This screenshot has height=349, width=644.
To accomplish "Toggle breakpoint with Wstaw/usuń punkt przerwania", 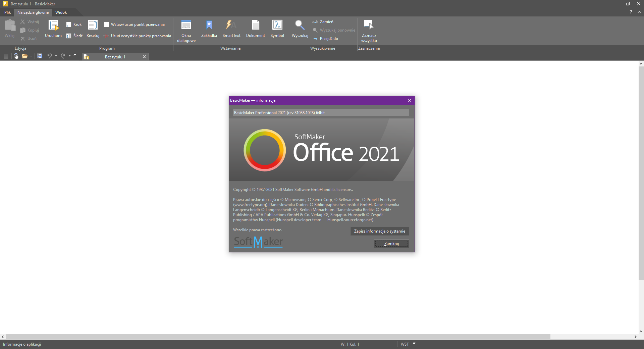I will coord(134,24).
